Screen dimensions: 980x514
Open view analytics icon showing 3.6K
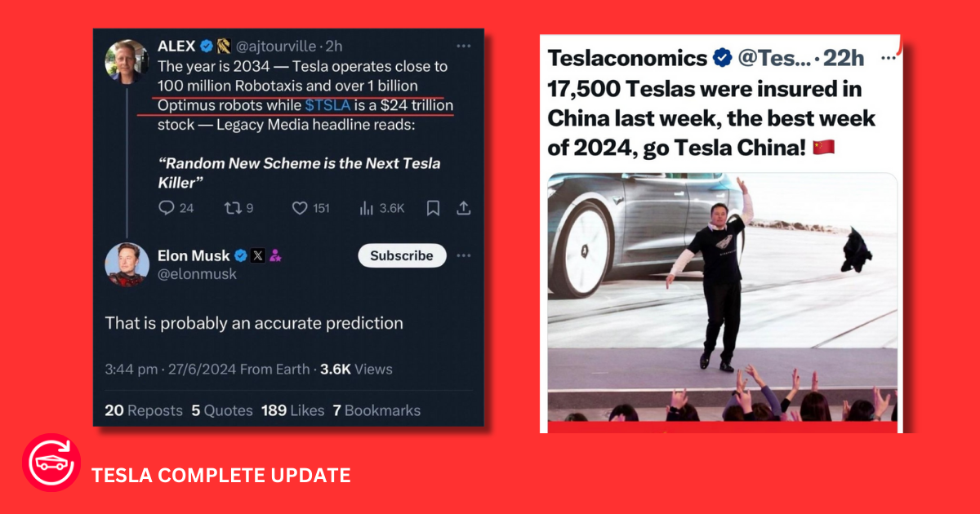(367, 208)
